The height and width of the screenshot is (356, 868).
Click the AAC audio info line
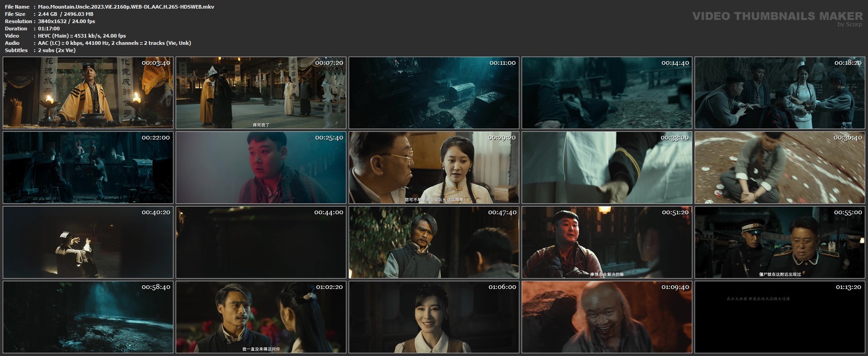pyautogui.click(x=115, y=43)
